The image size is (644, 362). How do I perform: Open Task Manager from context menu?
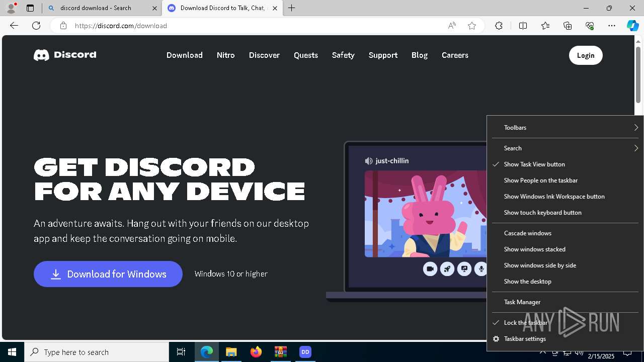point(565,302)
